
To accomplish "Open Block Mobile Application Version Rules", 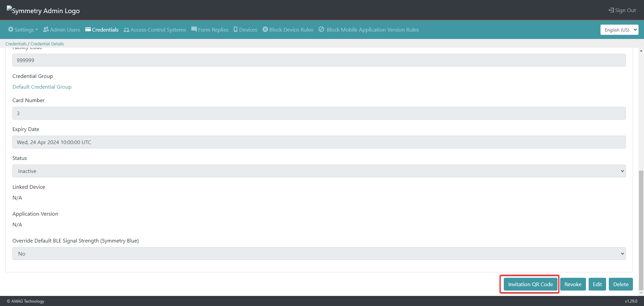I will [369, 30].
